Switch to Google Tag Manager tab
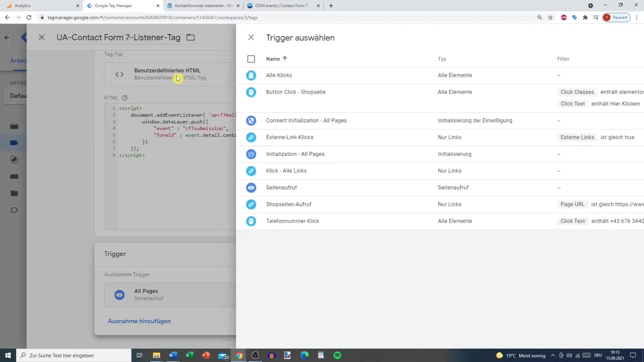Image resolution: width=644 pixels, height=362 pixels. pyautogui.click(x=123, y=6)
